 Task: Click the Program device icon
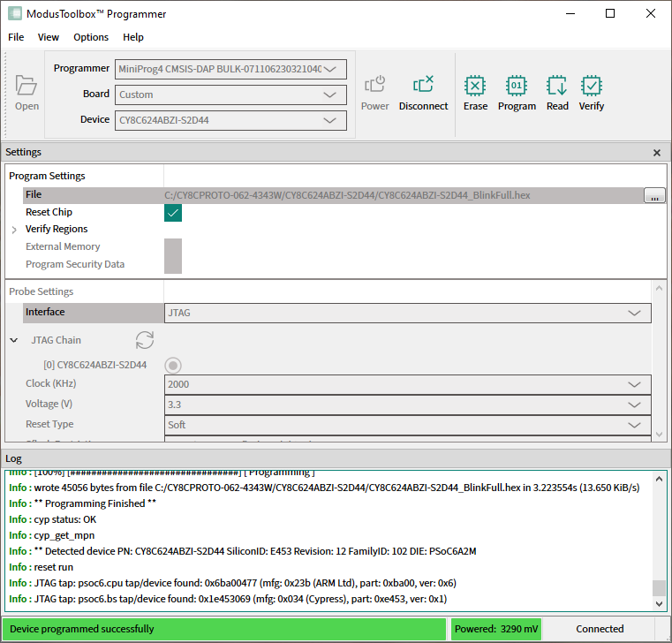click(x=517, y=87)
